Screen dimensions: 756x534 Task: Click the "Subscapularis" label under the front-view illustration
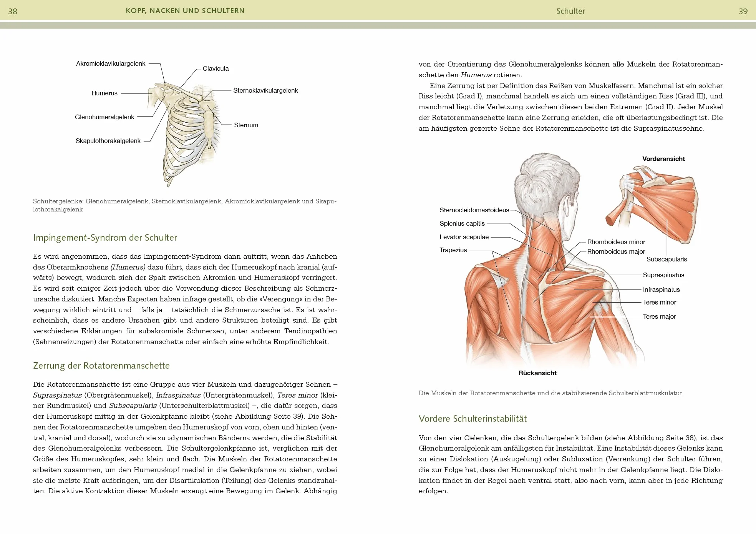coord(667,259)
